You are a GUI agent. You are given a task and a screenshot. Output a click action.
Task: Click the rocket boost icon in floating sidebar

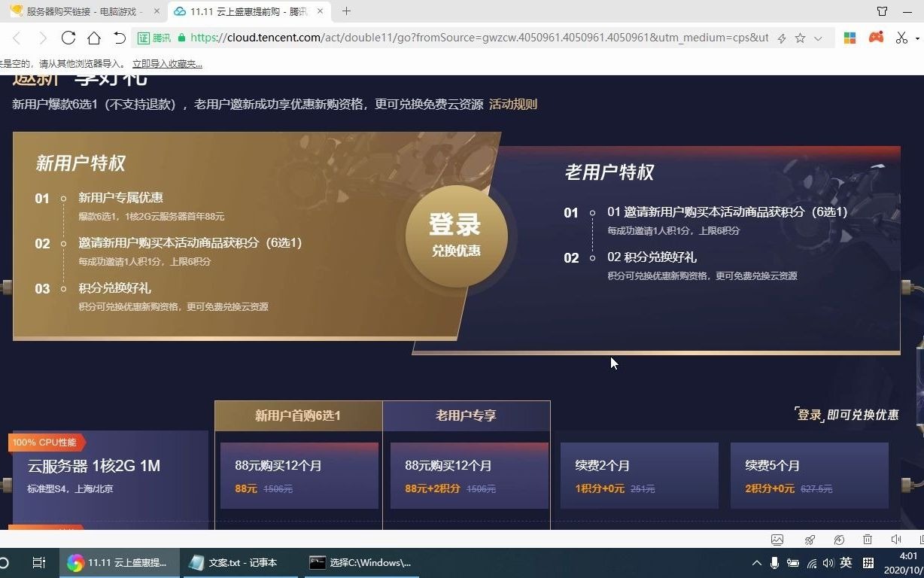point(810,540)
